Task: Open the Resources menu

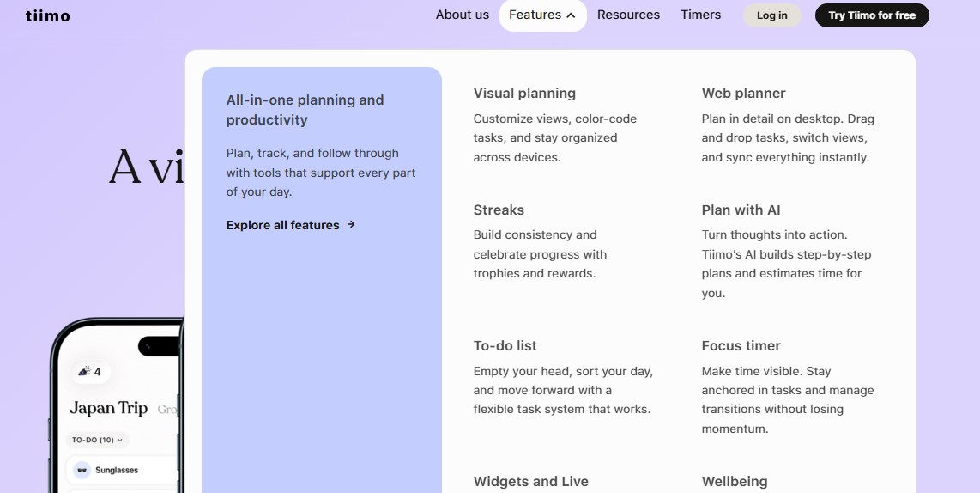Action: (628, 15)
